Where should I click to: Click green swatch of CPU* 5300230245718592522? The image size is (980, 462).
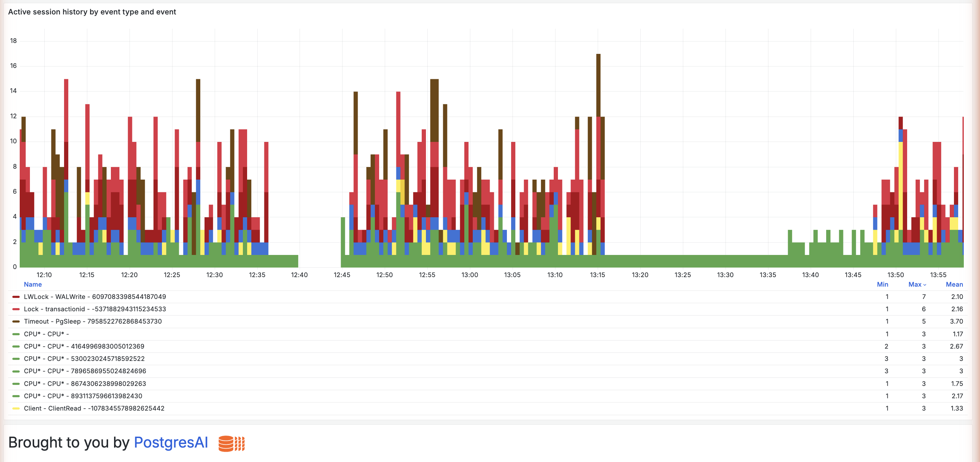click(x=15, y=359)
